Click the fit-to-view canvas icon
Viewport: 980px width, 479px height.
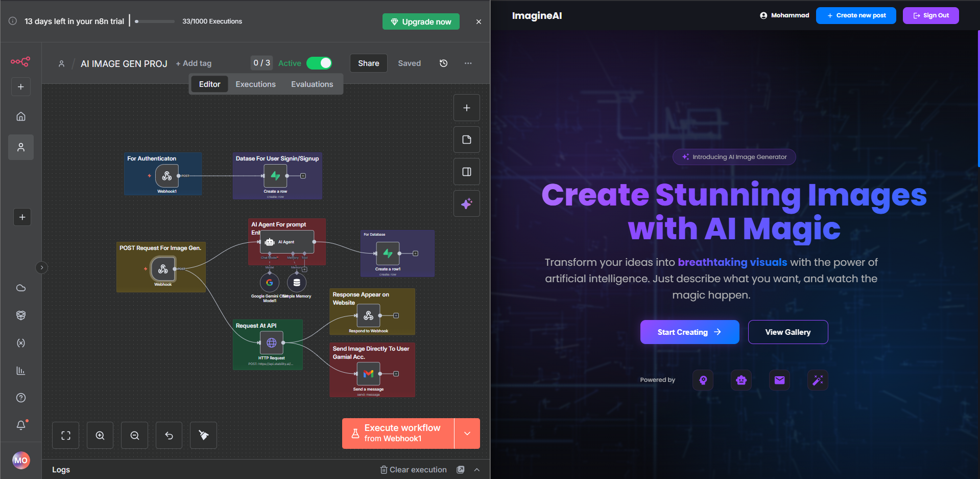point(66,436)
